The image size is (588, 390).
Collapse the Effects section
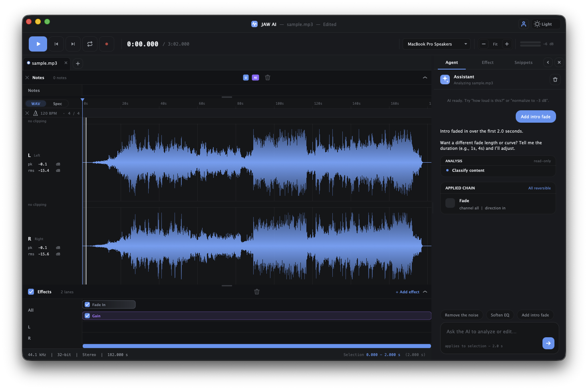(x=425, y=292)
